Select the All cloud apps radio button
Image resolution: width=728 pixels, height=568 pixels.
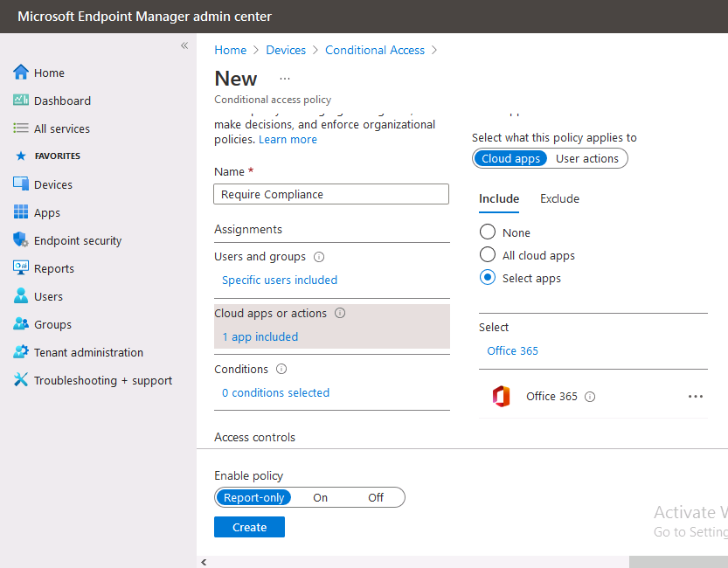[488, 254]
